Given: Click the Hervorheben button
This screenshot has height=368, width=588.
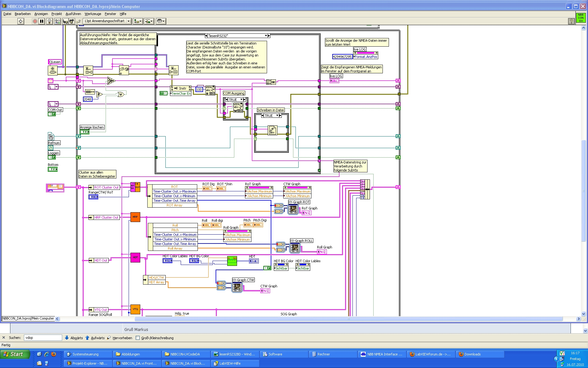Looking at the screenshot, I should point(120,338).
